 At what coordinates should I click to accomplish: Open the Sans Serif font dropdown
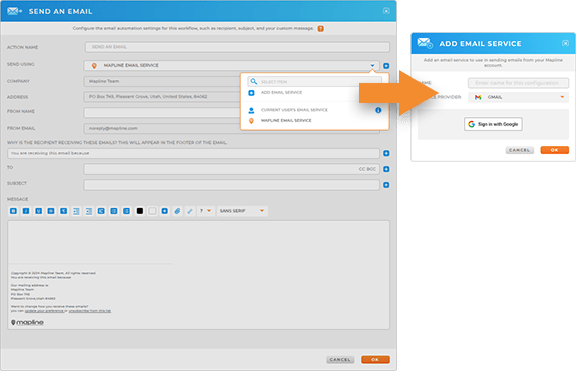(242, 211)
